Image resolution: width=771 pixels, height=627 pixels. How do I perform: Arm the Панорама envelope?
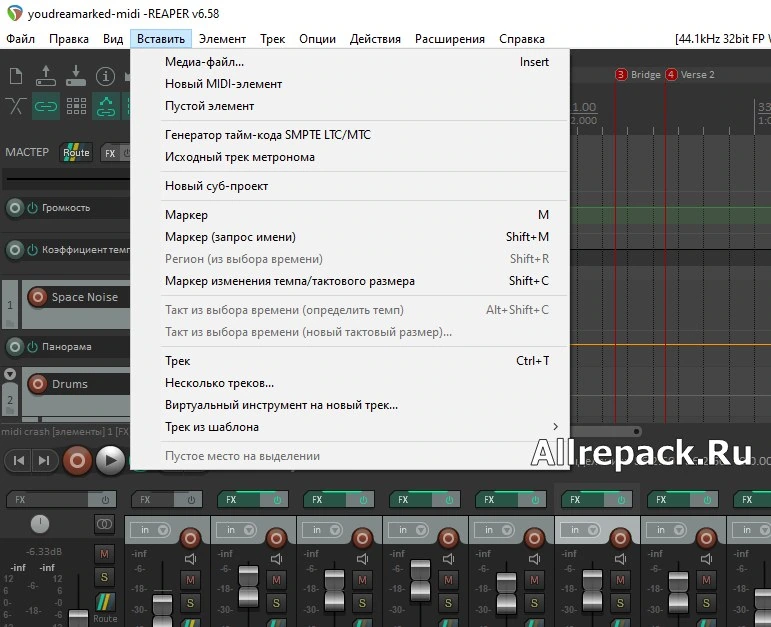(15, 347)
